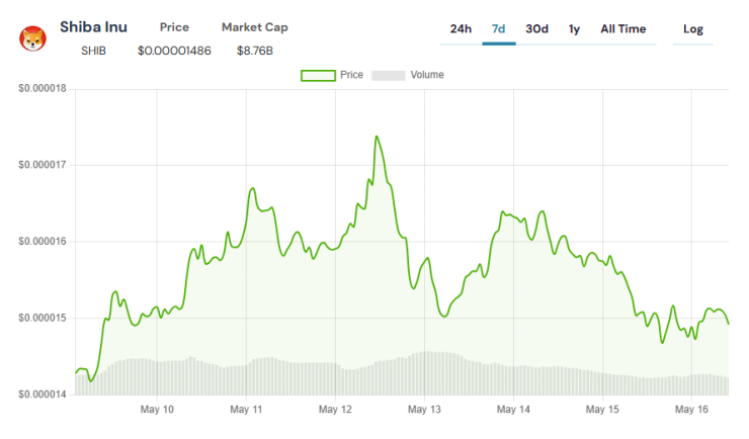749x439 pixels.
Task: Switch chart to 1y range
Action: (x=574, y=30)
